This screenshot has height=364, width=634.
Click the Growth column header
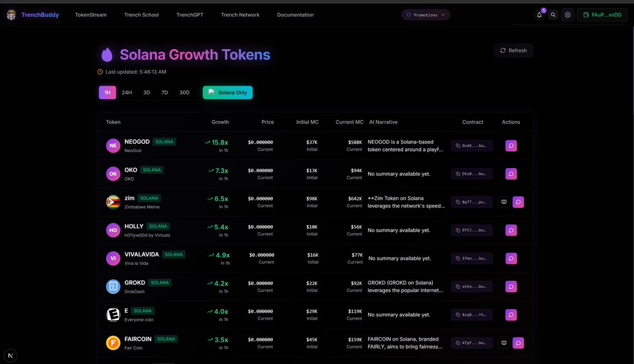220,122
